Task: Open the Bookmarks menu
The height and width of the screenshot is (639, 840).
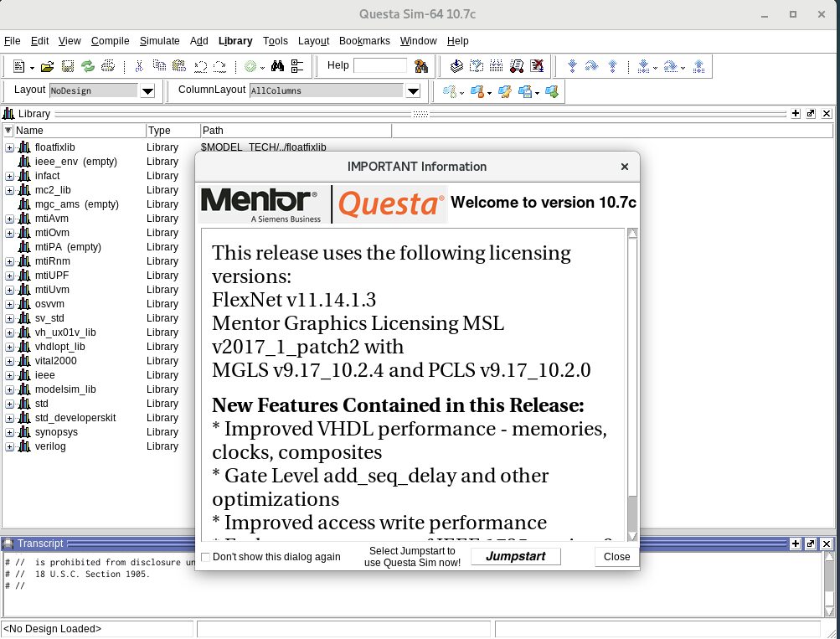Action: [x=364, y=41]
